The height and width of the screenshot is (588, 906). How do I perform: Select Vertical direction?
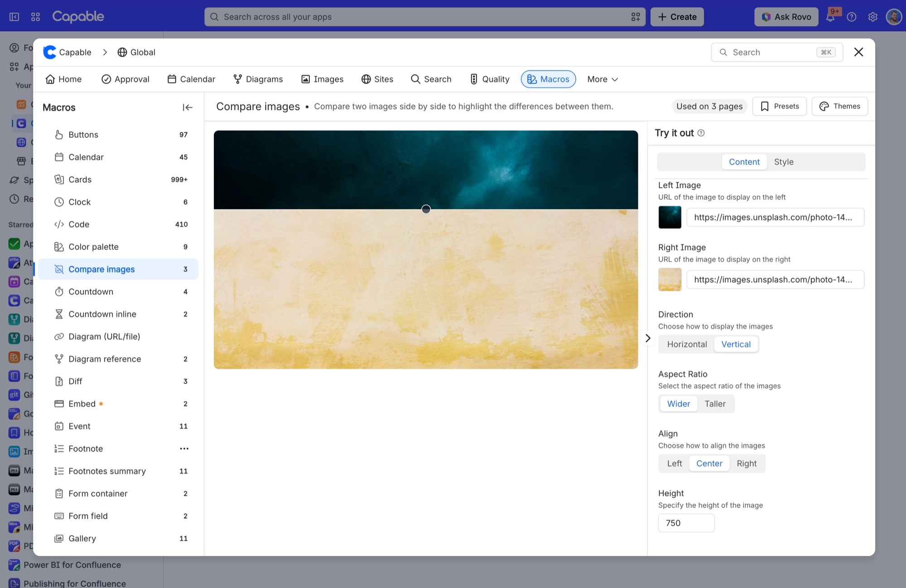[x=736, y=344]
